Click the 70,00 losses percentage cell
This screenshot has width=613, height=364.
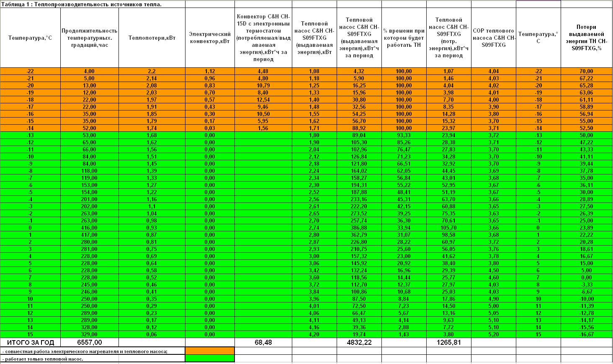586,71
